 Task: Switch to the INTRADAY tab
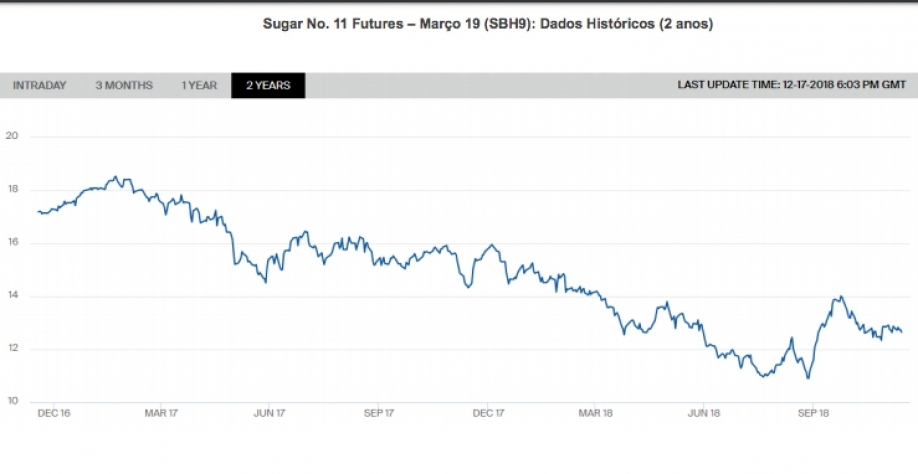(x=39, y=86)
